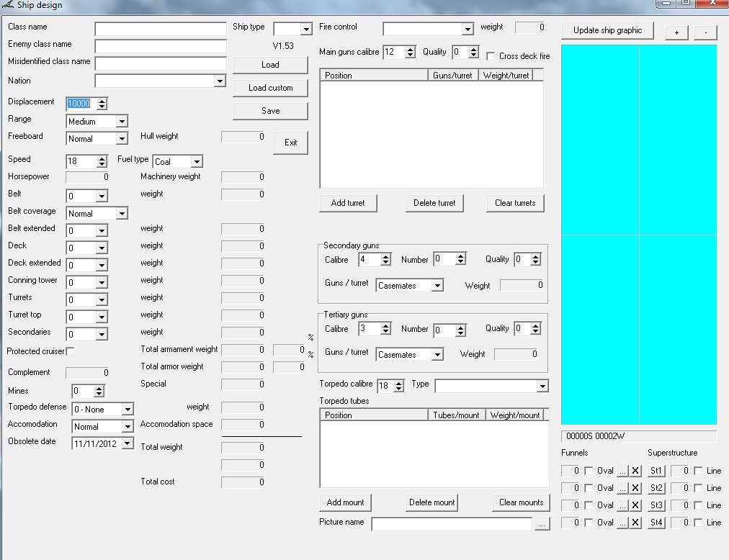Click the X button in the St4 funnel row
This screenshot has height=560, width=729.
pos(635,523)
